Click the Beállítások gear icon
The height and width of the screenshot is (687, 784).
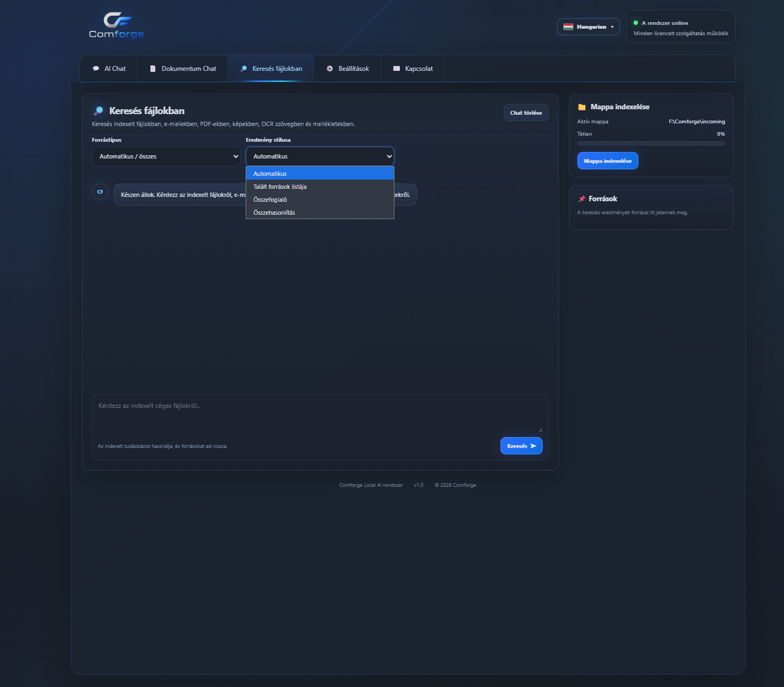[x=330, y=69]
